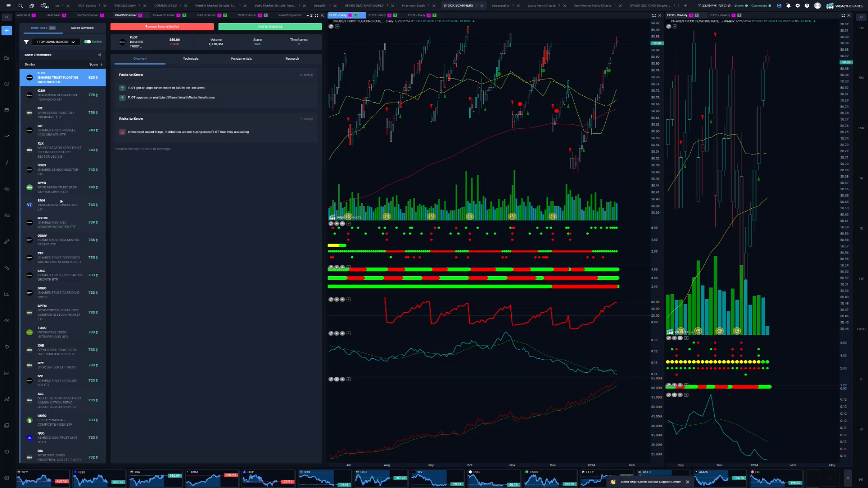Open the clock history sidebar icon
The image size is (868, 488).
tap(7, 84)
